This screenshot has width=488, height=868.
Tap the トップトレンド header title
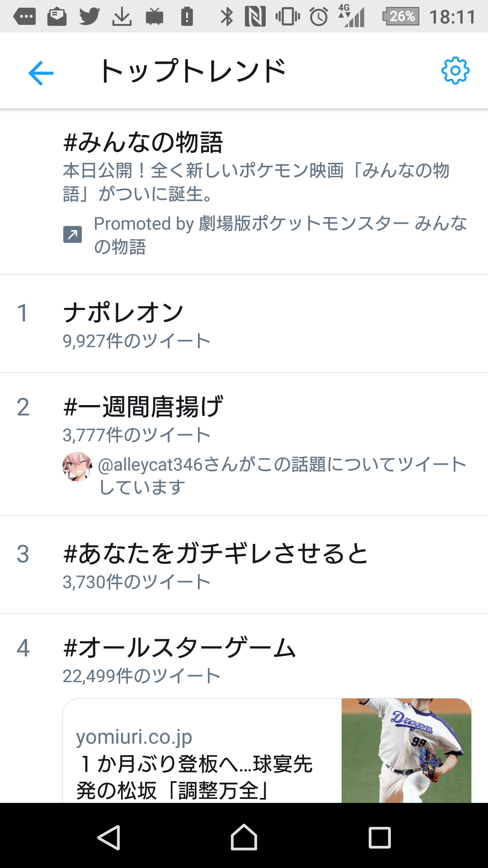[x=193, y=71]
